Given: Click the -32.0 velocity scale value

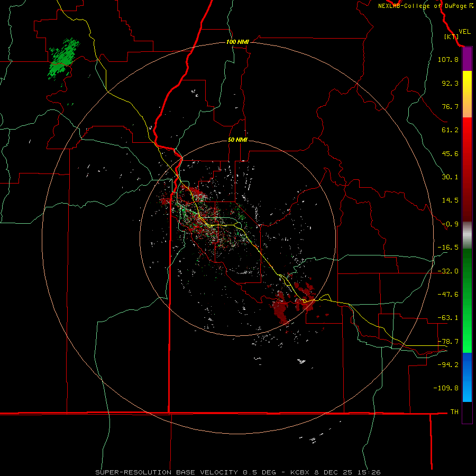Looking at the screenshot, I should [x=448, y=271].
